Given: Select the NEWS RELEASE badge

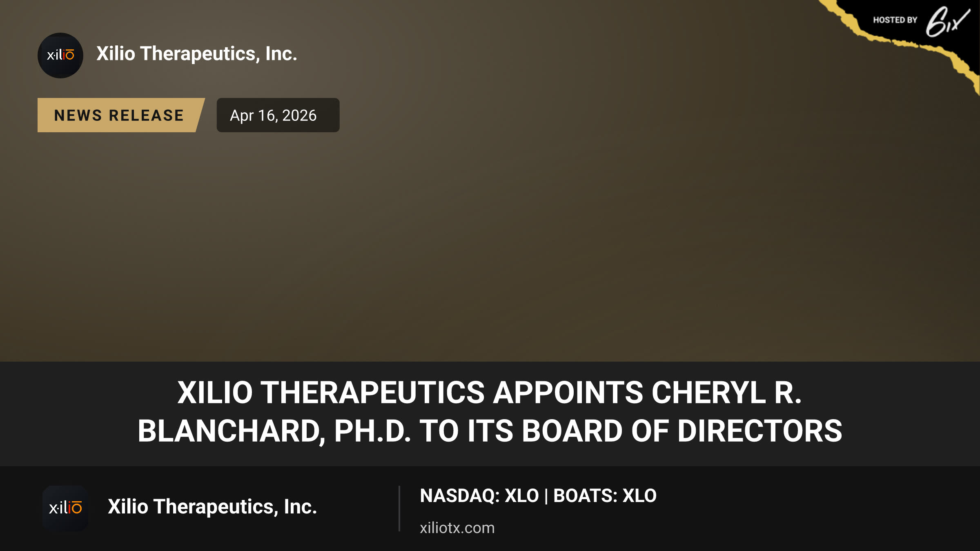Looking at the screenshot, I should (120, 115).
